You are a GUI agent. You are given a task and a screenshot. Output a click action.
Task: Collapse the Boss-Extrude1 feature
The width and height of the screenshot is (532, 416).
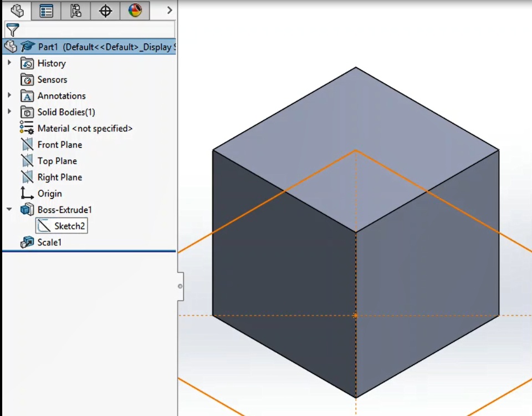pos(9,209)
